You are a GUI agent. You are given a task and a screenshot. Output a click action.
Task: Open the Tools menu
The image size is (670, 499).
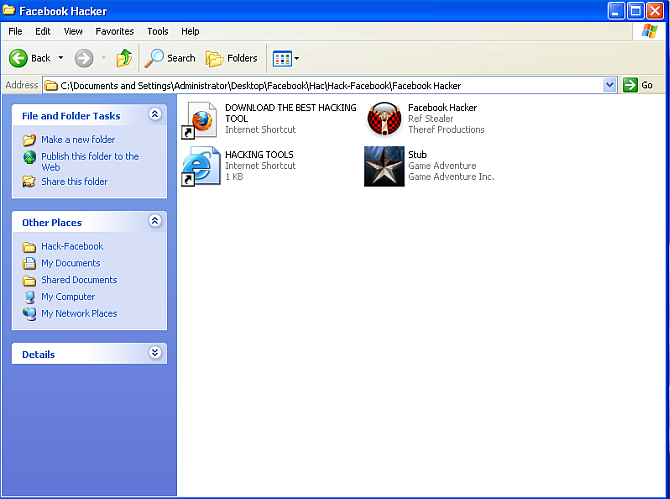[x=158, y=31]
